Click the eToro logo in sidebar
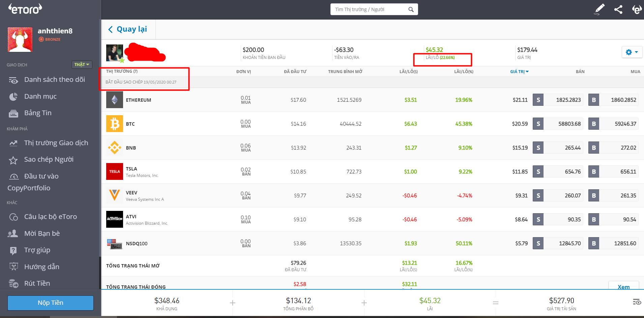 pyautogui.click(x=25, y=9)
